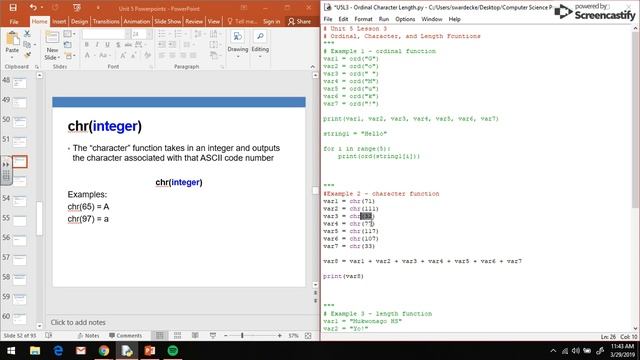Decrease the font size

pyautogui.click(x=134, y=55)
